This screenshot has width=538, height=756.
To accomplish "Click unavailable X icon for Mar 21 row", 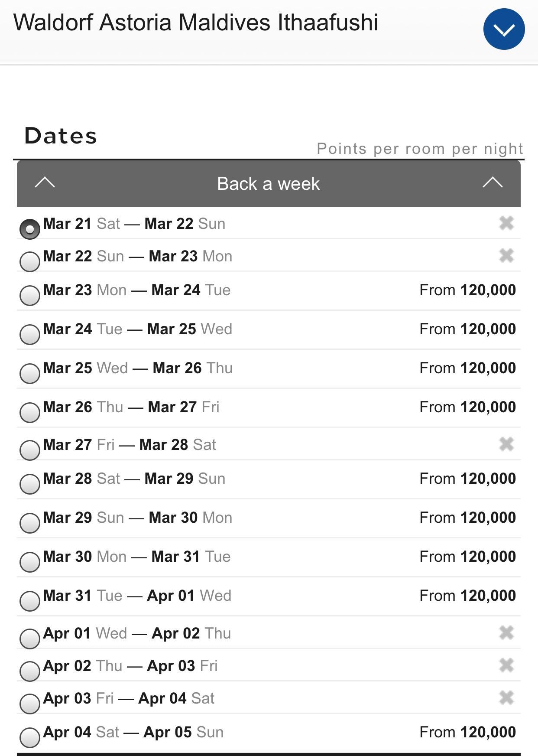I will (506, 223).
